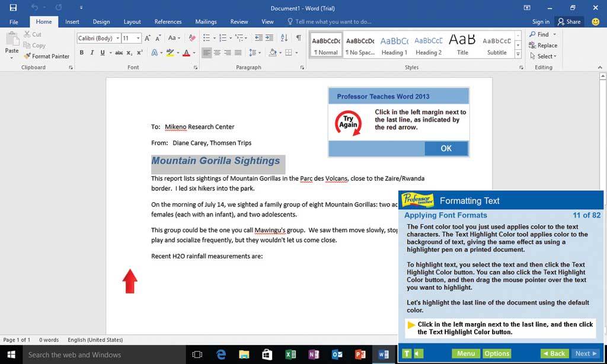Image resolution: width=607 pixels, height=364 pixels.
Task: Click the Back button in tutorial panel
Action: tap(553, 354)
